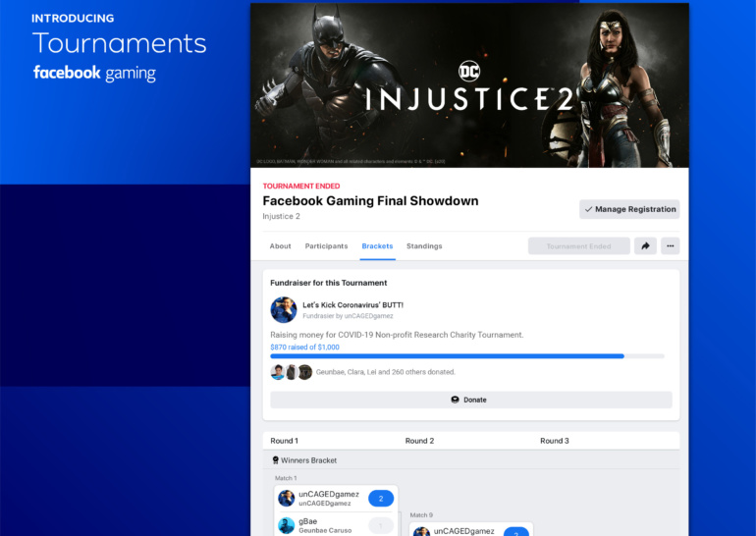Click the Match 1 label

[x=286, y=478]
